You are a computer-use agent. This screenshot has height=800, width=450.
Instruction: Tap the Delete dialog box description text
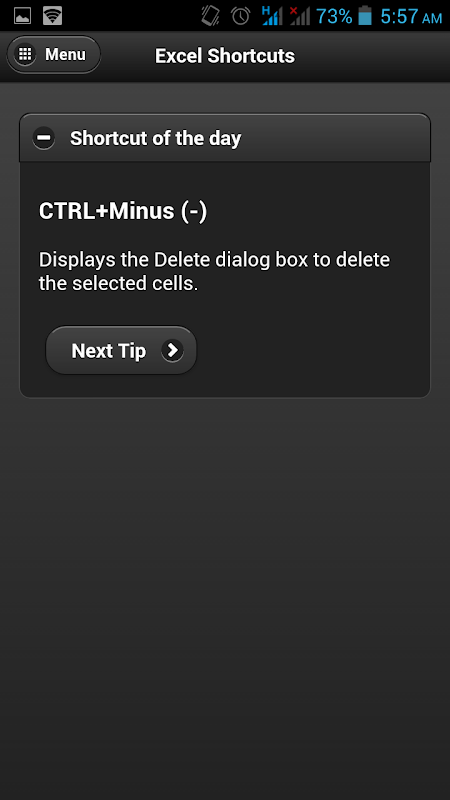[214, 271]
